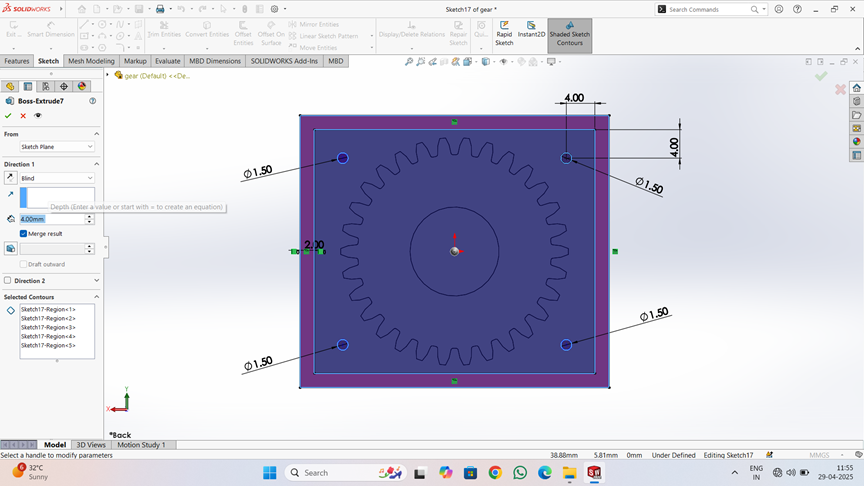The width and height of the screenshot is (864, 486).
Task: Open the Markup tab
Action: (x=135, y=61)
